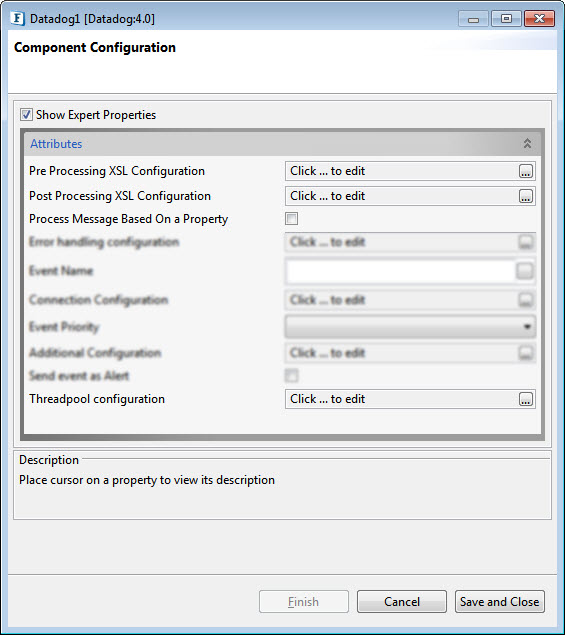565x635 pixels.
Task: Open Pre Processing XSL Configuration ellipsis button
Action: pyautogui.click(x=526, y=171)
